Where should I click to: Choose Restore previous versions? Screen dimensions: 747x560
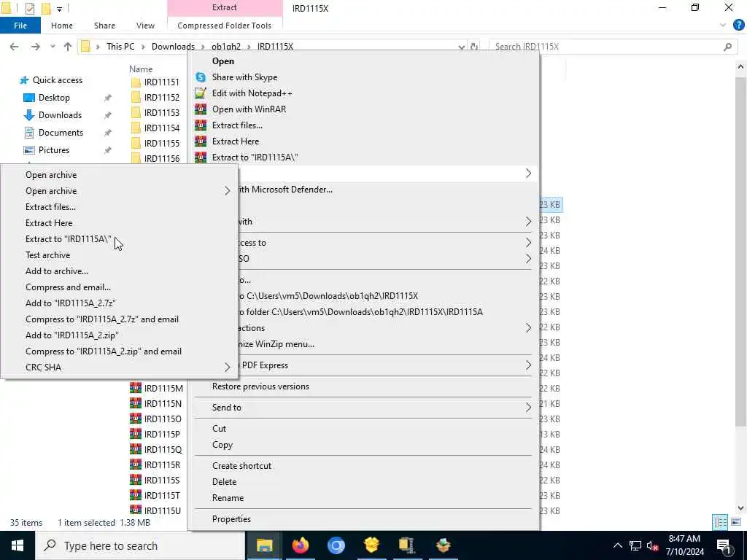point(260,386)
